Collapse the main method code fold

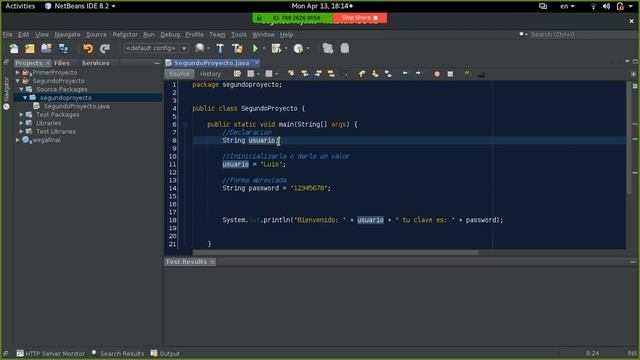185,124
